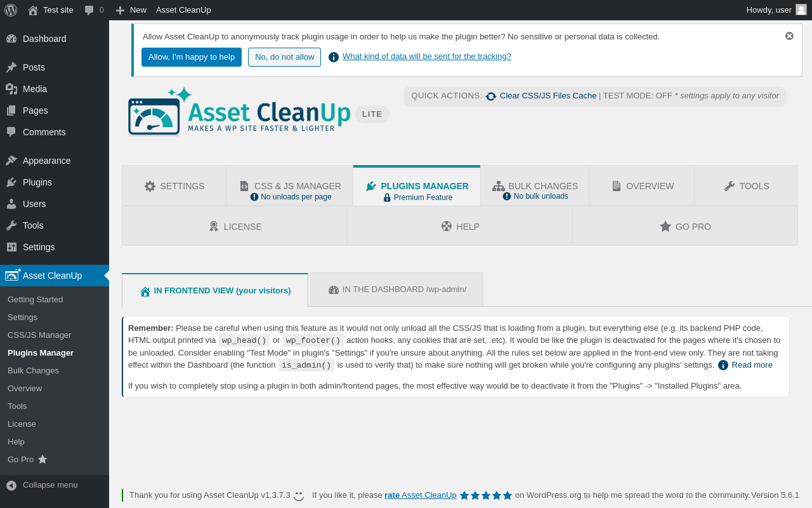Open CSS/JS Manager in sidebar submenu
This screenshot has height=508, width=812.
coord(39,335)
